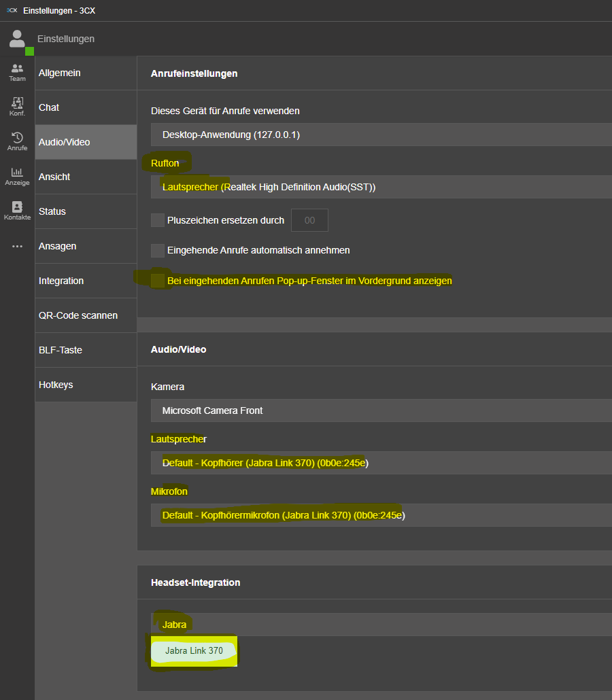
Task: Select the Hotkeys settings tab
Action: click(86, 385)
